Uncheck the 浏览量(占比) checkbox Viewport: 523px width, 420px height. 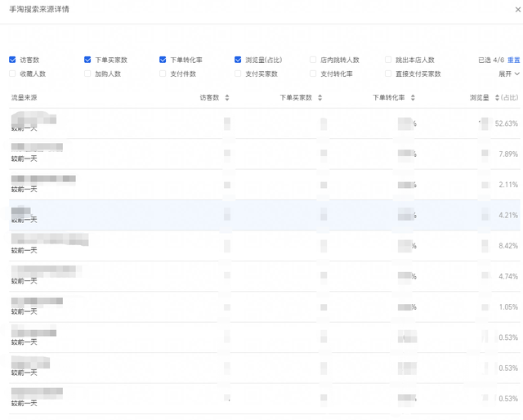[x=238, y=60]
